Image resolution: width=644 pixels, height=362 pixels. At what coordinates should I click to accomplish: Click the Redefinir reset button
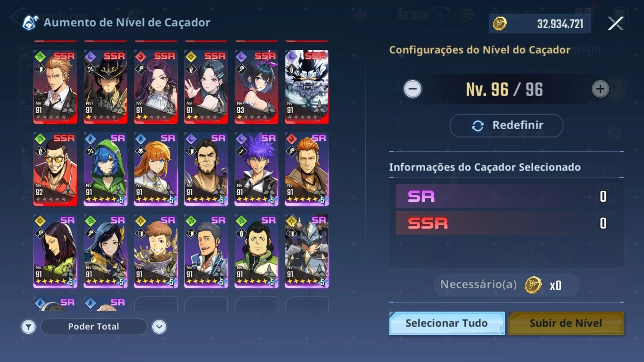click(x=506, y=125)
